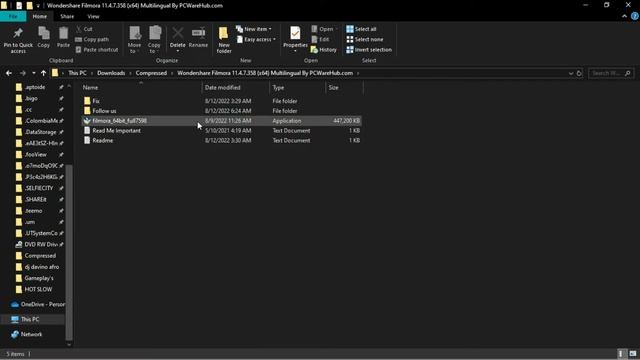Open dj davino afro folder
This screenshot has width=640, height=360.
pyautogui.click(x=42, y=267)
